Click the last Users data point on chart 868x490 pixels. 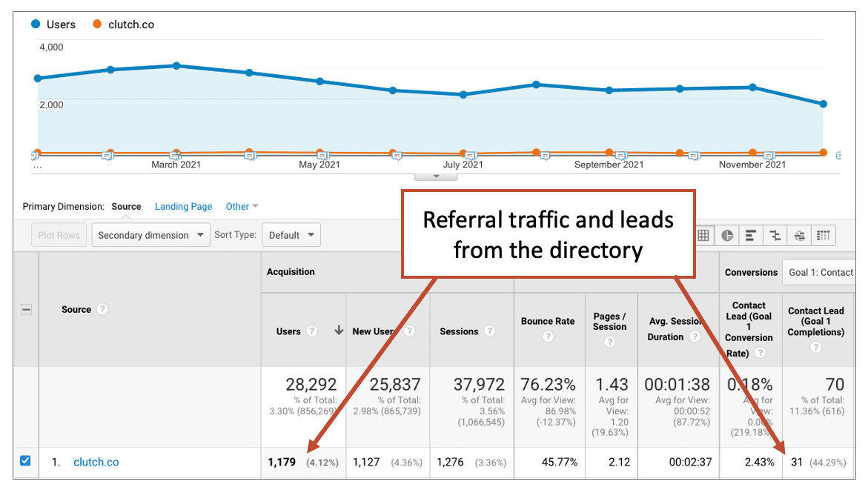pos(824,104)
